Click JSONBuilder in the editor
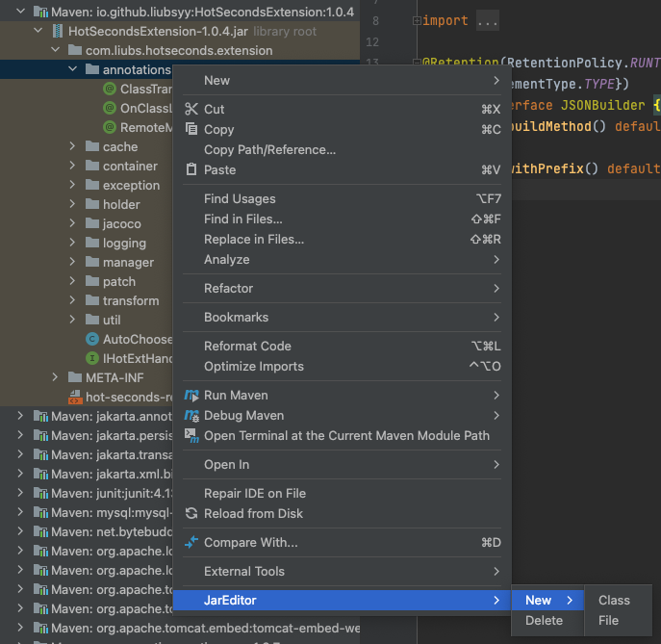 click(x=603, y=105)
